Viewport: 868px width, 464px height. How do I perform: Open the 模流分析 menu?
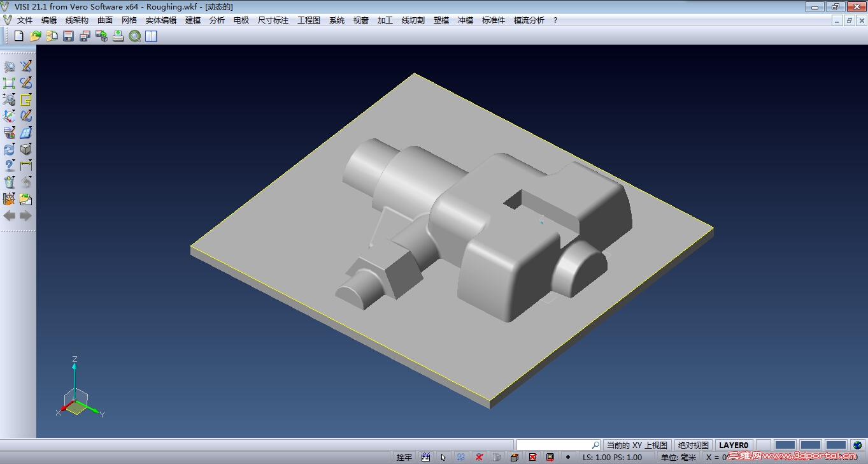pyautogui.click(x=529, y=20)
